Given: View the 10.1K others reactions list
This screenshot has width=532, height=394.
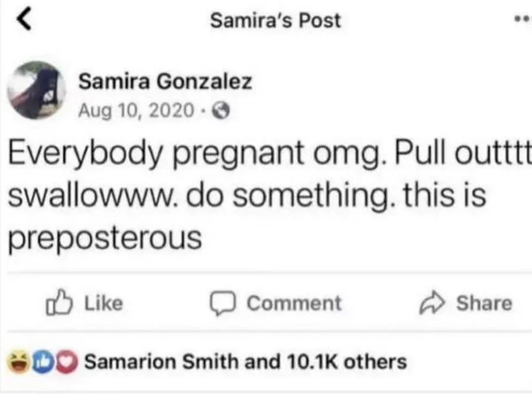Looking at the screenshot, I should 346,361.
